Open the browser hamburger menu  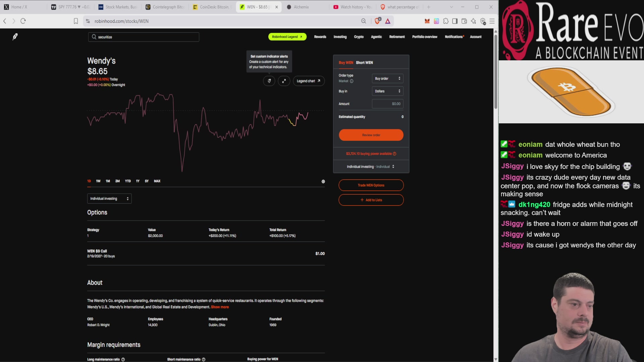tap(492, 21)
